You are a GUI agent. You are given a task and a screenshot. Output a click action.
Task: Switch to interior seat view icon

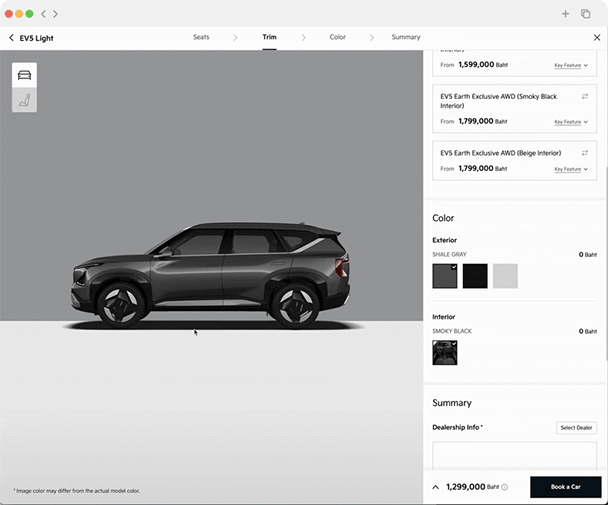pos(24,100)
